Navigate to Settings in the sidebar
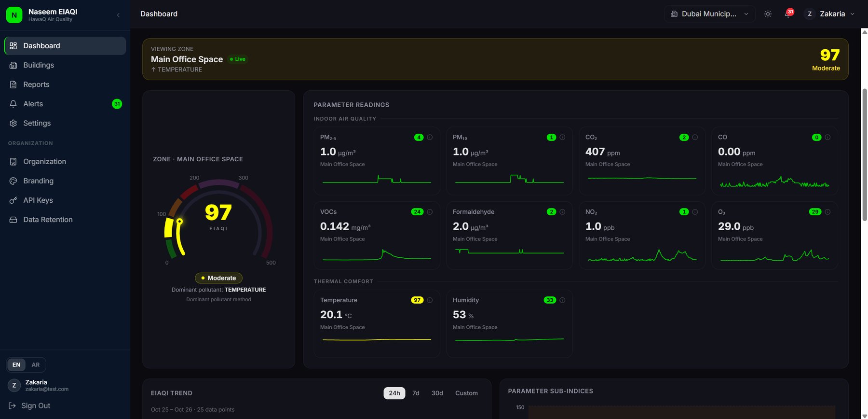Screen dimensions: 868x419 65,123
